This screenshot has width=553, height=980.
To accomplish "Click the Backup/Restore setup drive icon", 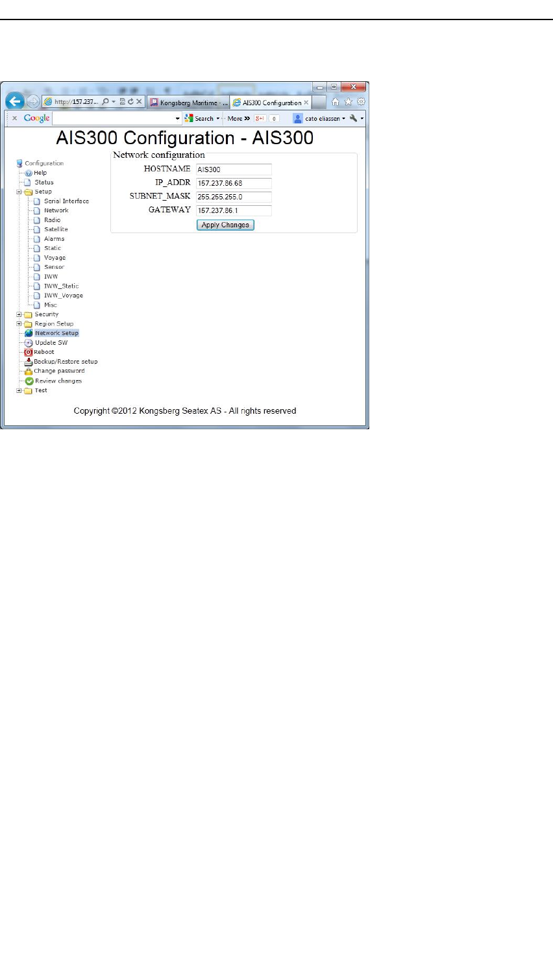I will pos(29,362).
